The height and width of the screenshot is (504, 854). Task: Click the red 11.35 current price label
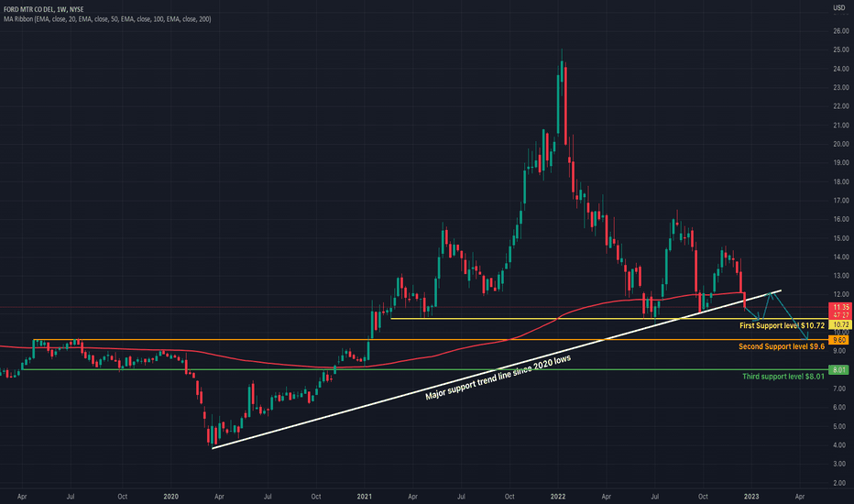click(841, 307)
